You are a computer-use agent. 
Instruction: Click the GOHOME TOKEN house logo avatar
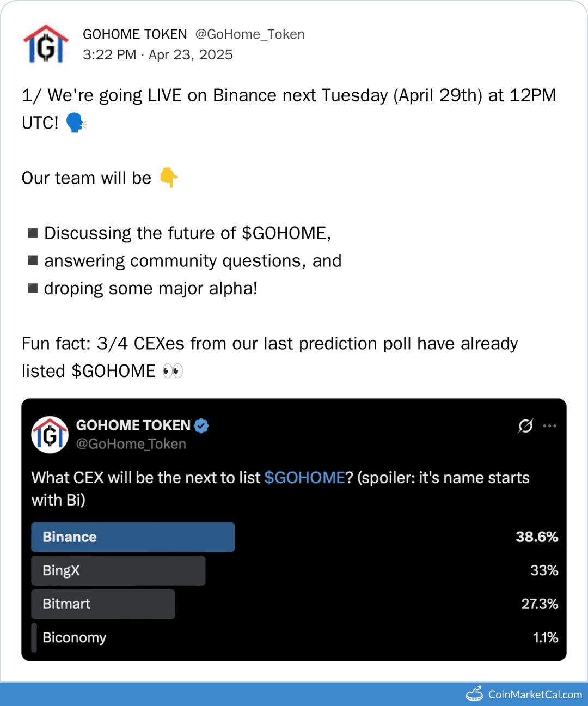tap(46, 44)
